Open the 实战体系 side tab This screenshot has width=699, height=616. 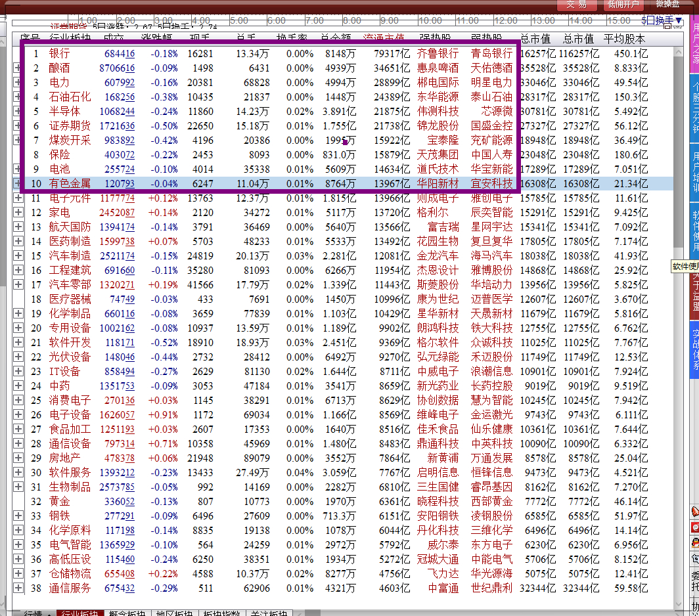pos(694,349)
